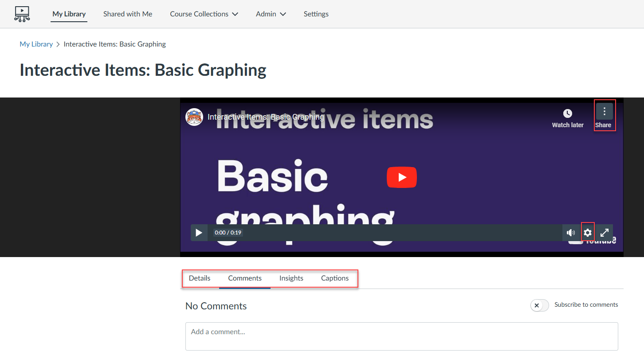This screenshot has height=359, width=644.
Task: Click the play icon in player control bar
Action: [x=199, y=233]
